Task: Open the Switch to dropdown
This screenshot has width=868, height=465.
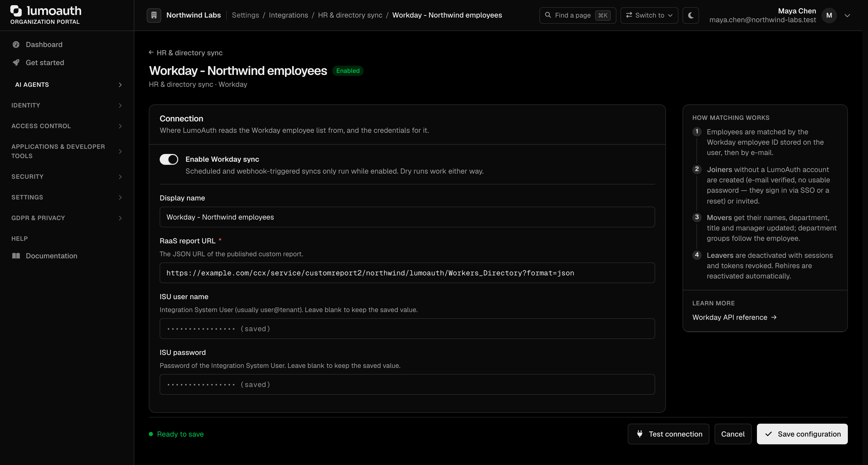Action: pos(649,15)
